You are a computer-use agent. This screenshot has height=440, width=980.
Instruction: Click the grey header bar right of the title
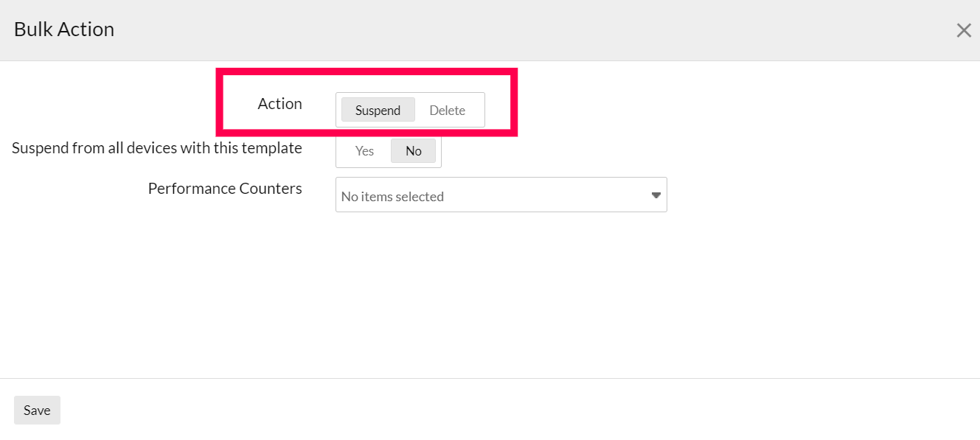516,30
